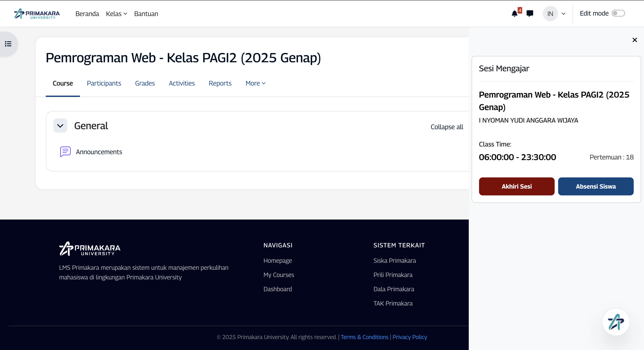This screenshot has height=350, width=644.
Task: Open the Siska Primakara link
Action: (x=395, y=260)
